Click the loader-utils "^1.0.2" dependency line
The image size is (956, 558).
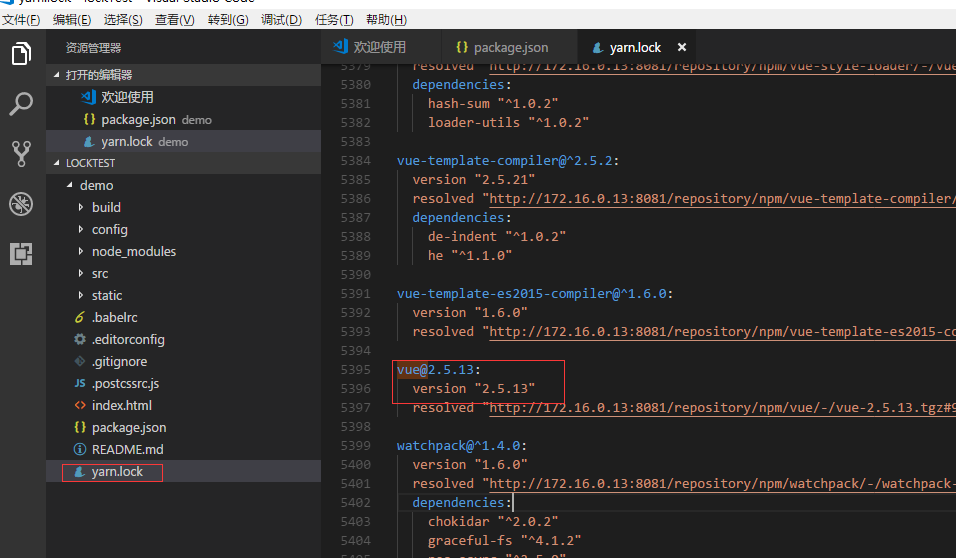[508, 123]
